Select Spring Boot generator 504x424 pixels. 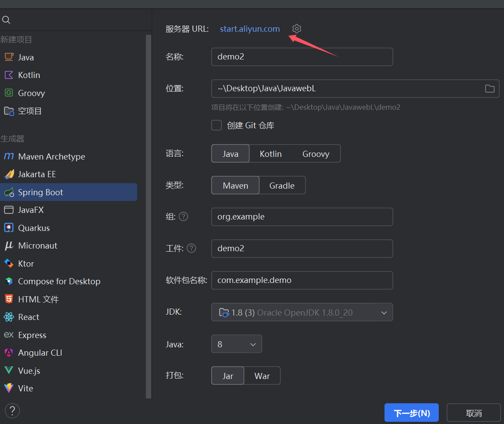[x=68, y=192]
